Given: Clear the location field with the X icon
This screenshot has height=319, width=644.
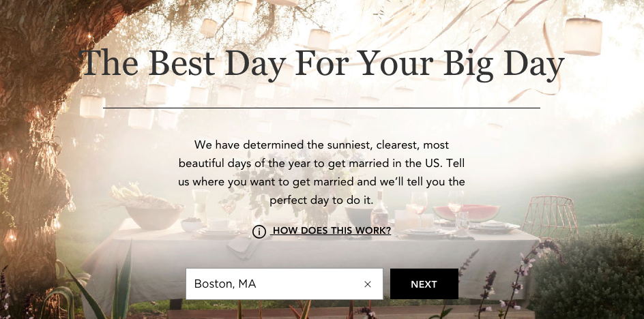Looking at the screenshot, I should pos(368,284).
